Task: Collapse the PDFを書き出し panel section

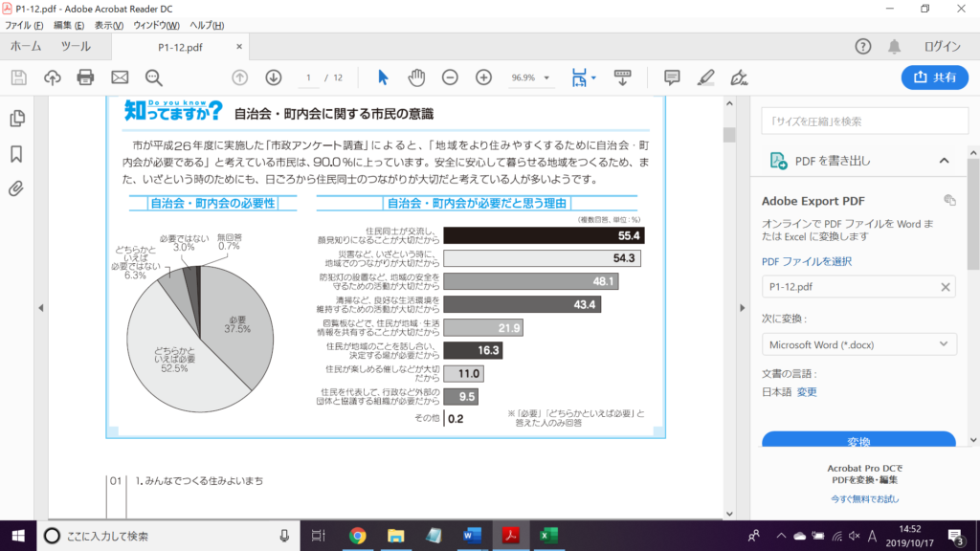Action: point(944,161)
